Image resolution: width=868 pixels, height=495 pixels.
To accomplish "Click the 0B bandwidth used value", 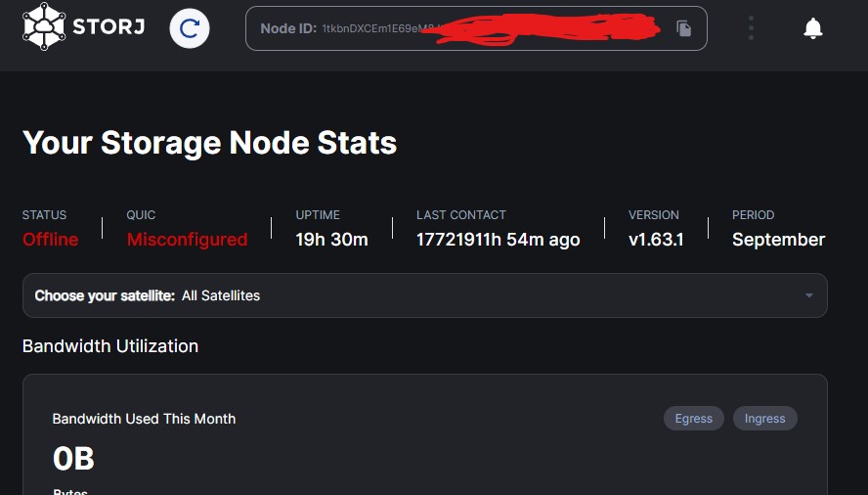I will (x=73, y=458).
